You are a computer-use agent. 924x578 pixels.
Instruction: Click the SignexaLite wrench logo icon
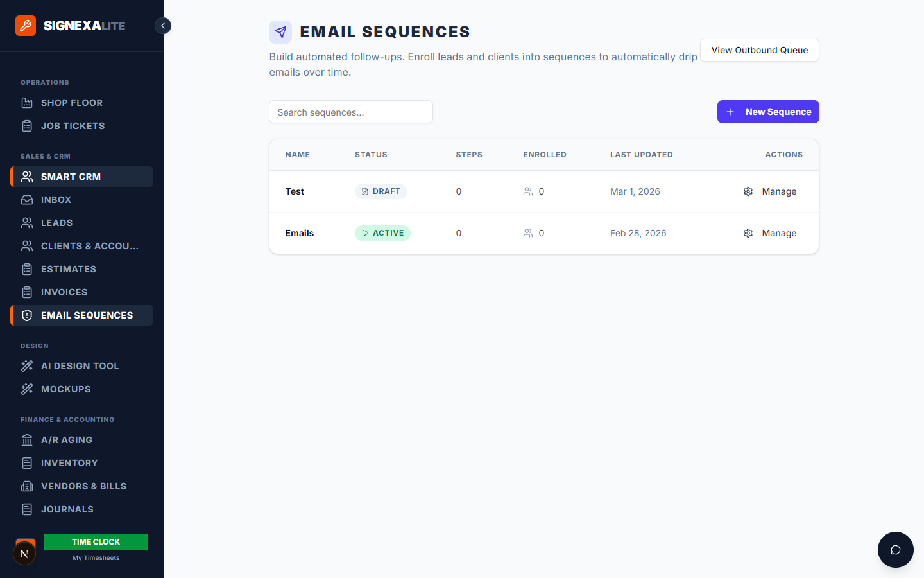pos(26,26)
